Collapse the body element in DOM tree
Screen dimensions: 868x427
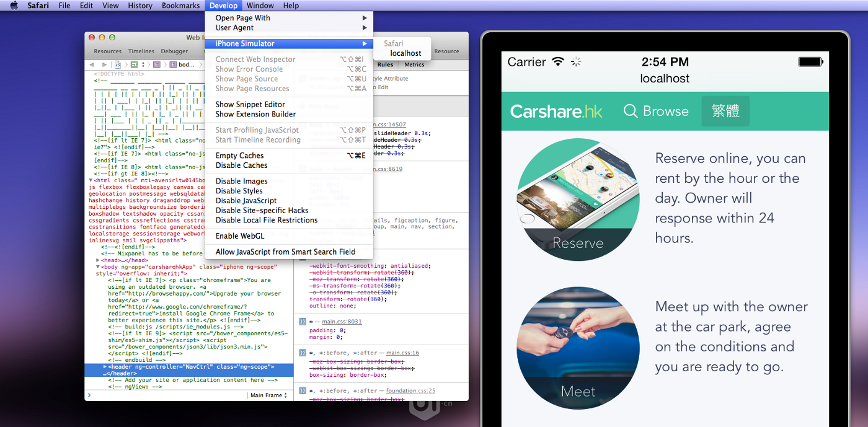click(x=97, y=267)
